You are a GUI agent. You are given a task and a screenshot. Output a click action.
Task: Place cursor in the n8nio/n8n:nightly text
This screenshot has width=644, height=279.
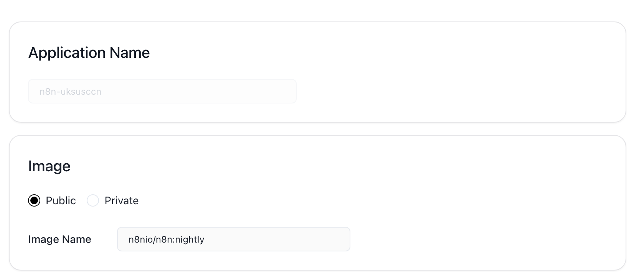click(166, 240)
